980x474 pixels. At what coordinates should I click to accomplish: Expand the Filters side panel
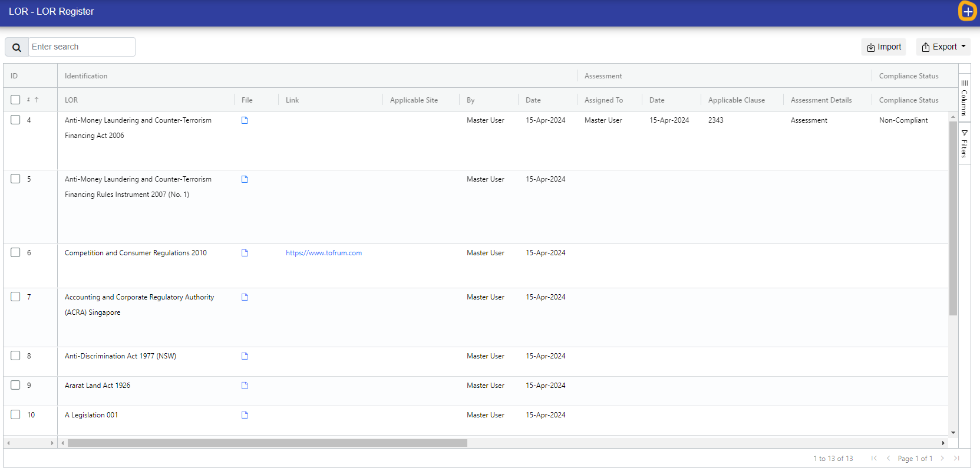pyautogui.click(x=964, y=144)
